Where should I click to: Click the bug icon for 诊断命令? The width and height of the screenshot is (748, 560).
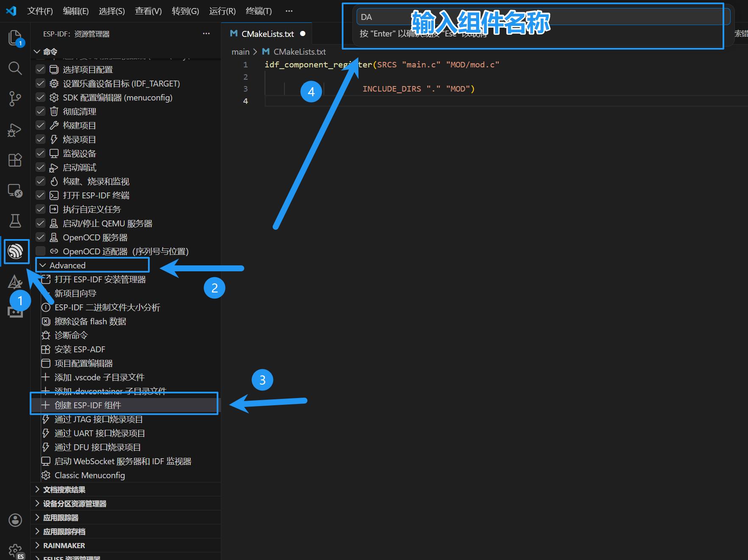point(46,335)
